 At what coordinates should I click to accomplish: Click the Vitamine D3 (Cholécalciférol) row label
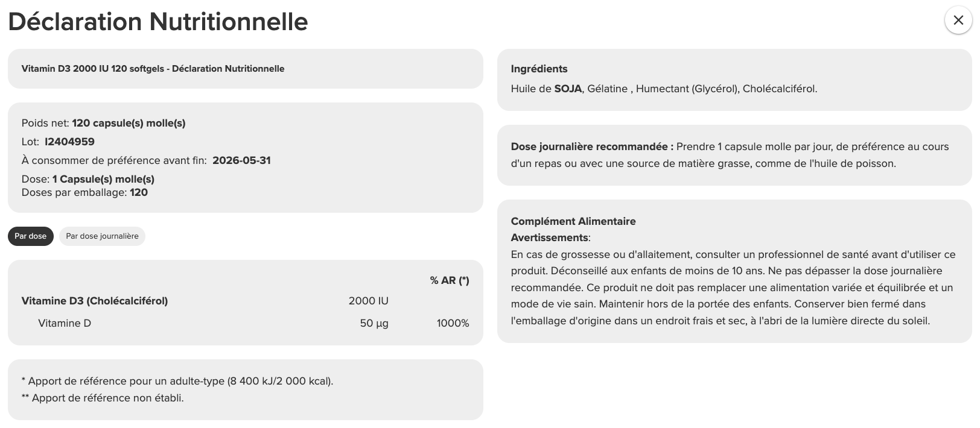click(95, 301)
